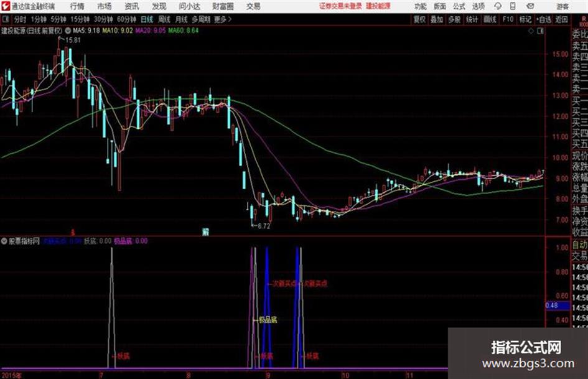Click the MA10: 9.02 value label

(118, 30)
